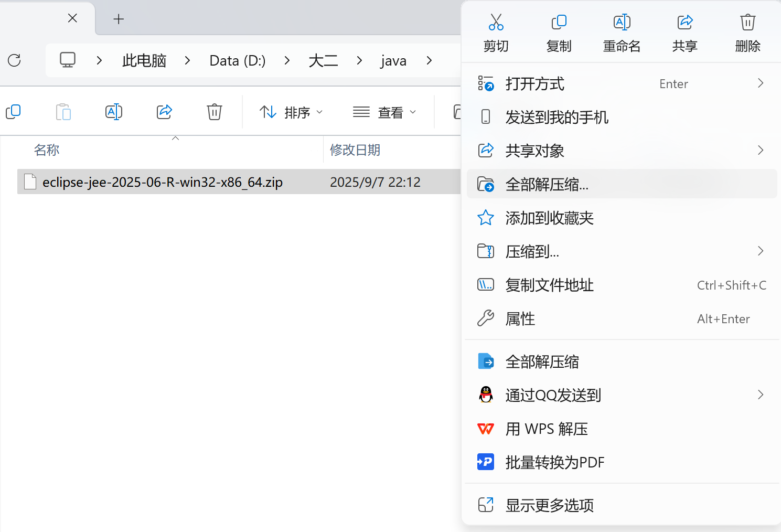Delete the file with the 删除 trash icon
The image size is (781, 532).
click(x=747, y=31)
